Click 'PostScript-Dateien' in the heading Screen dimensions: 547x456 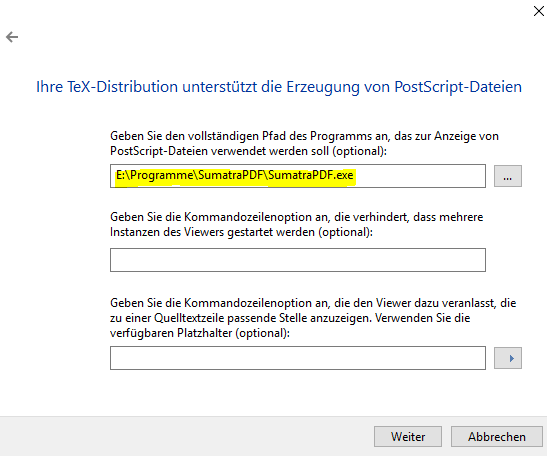click(x=458, y=87)
